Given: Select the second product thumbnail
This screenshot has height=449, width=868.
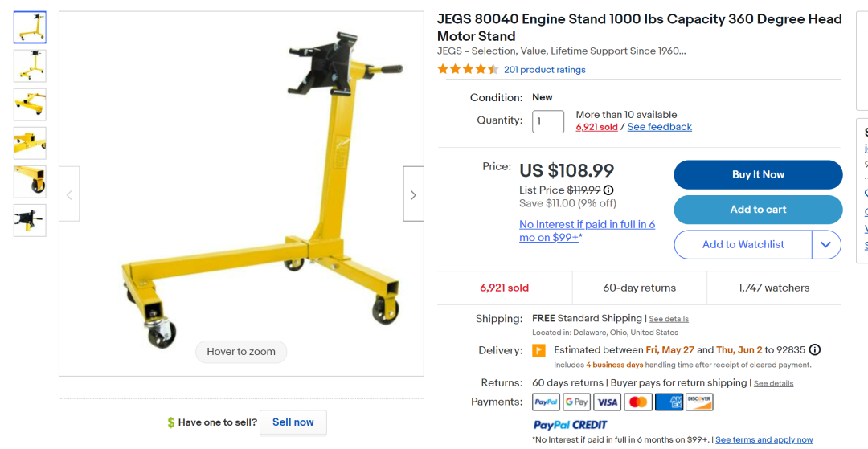Looking at the screenshot, I should coord(30,66).
